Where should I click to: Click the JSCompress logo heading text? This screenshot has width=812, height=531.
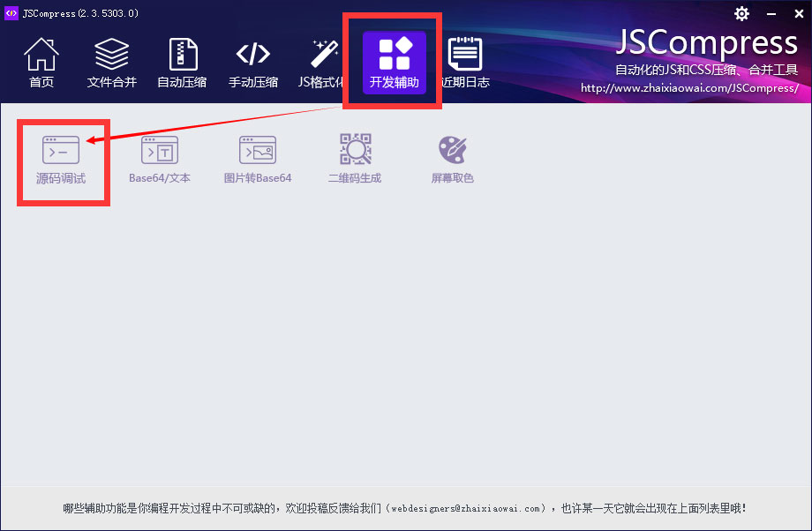[x=707, y=43]
